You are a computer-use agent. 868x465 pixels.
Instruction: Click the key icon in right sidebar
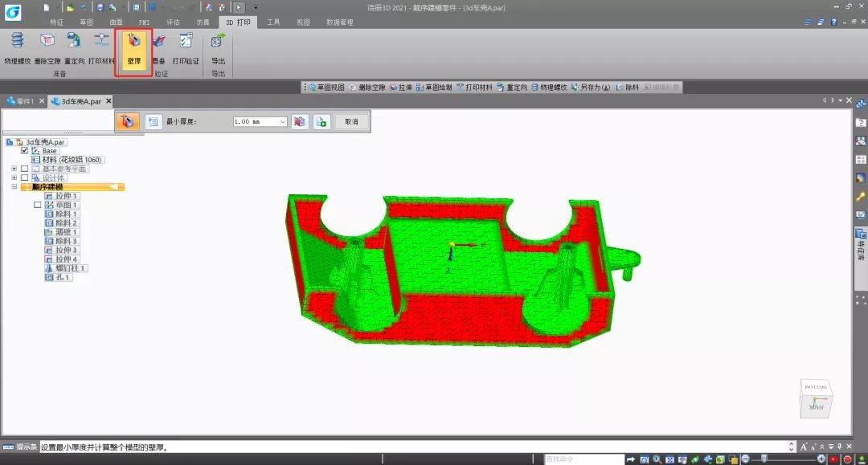[x=860, y=196]
